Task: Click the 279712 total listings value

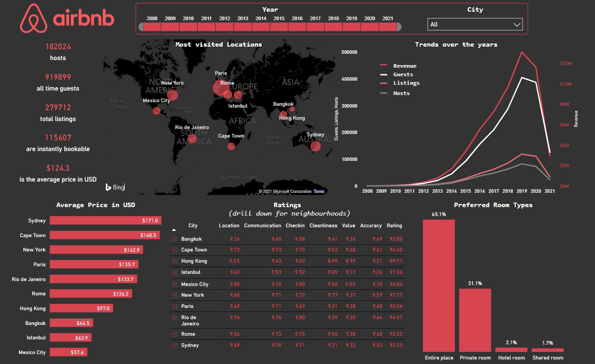Action: point(58,108)
